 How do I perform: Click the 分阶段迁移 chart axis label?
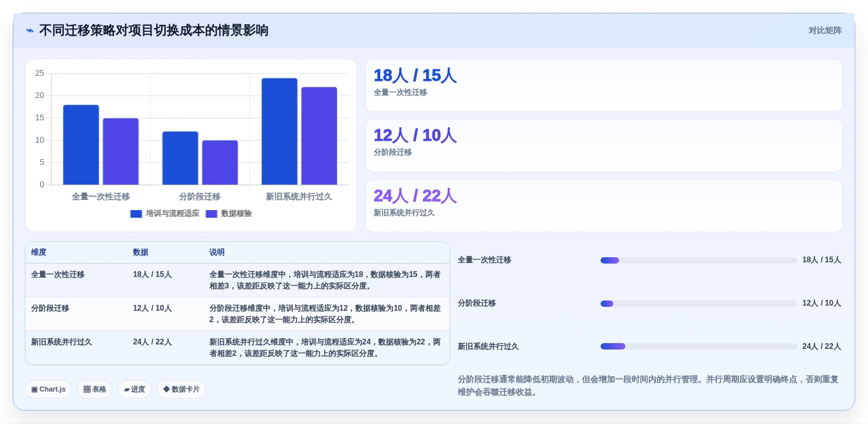pos(200,197)
